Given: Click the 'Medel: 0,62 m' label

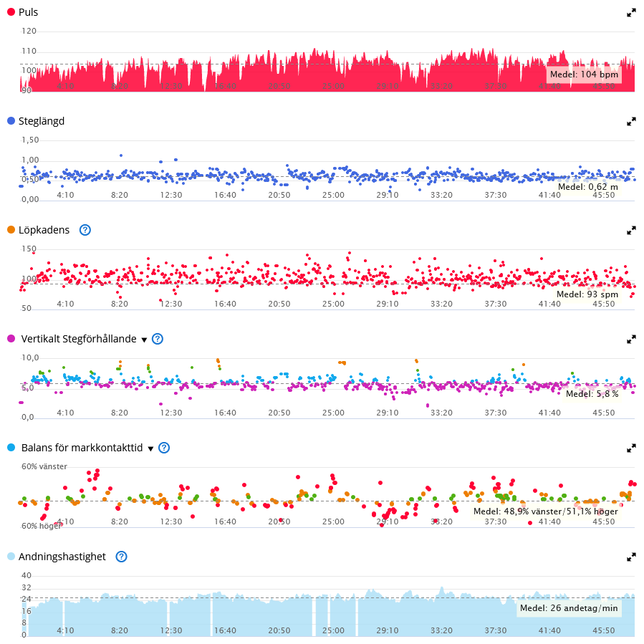Looking at the screenshot, I should [588, 187].
